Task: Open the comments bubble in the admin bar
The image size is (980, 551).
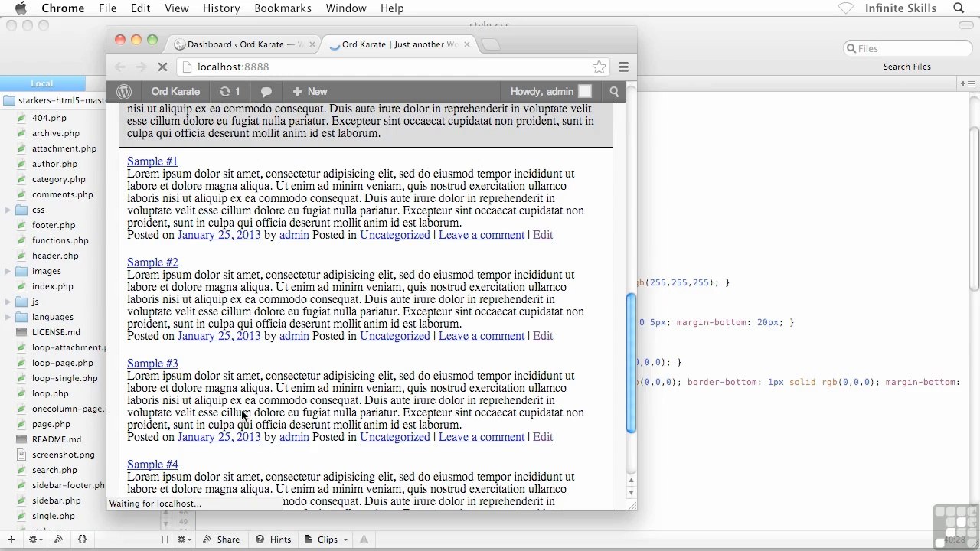Action: (266, 92)
